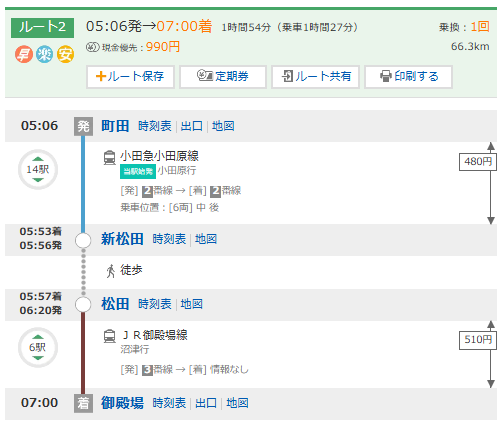Viewport: 504px width, 424px height.
Task: Click the 480円 fare box
Action: click(478, 162)
